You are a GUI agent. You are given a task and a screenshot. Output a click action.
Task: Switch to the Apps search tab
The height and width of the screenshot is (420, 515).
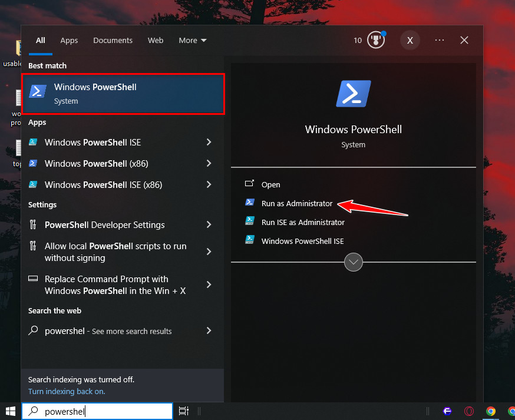pos(69,40)
